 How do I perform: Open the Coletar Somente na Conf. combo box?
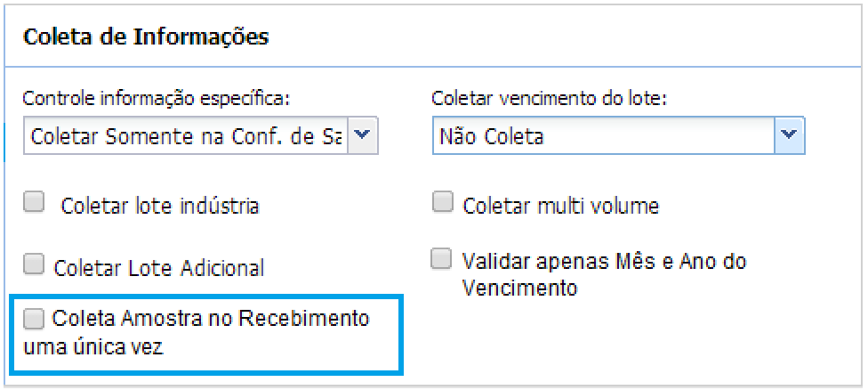click(x=186, y=137)
